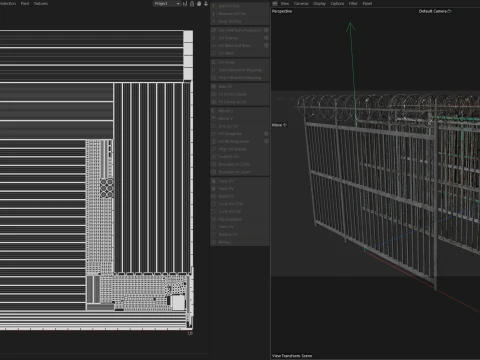480x360 pixels.
Task: Select the Fit Canvas to UV command
Action: click(x=232, y=102)
